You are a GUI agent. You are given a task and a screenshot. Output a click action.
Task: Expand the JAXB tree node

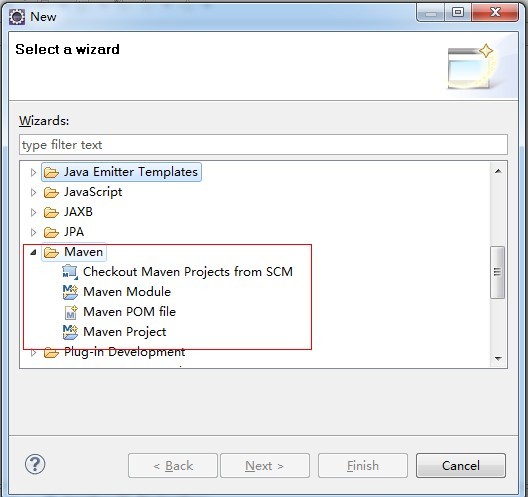tap(33, 212)
